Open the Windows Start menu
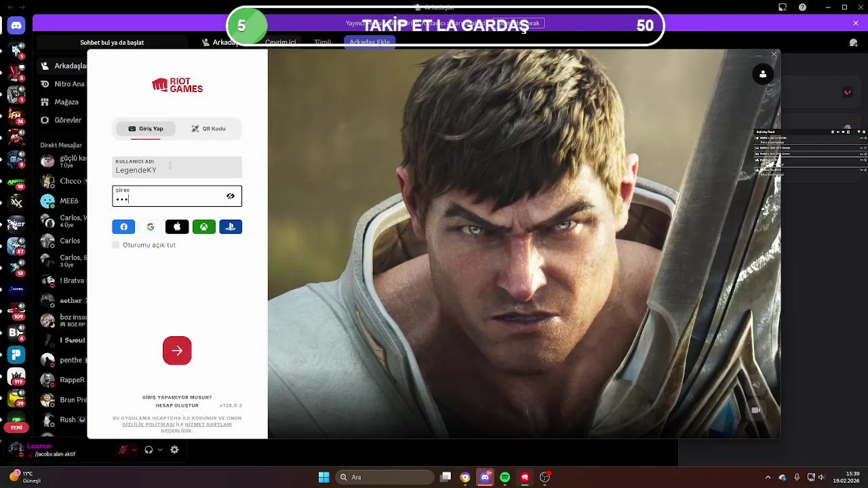The width and height of the screenshot is (868, 488). 323,477
